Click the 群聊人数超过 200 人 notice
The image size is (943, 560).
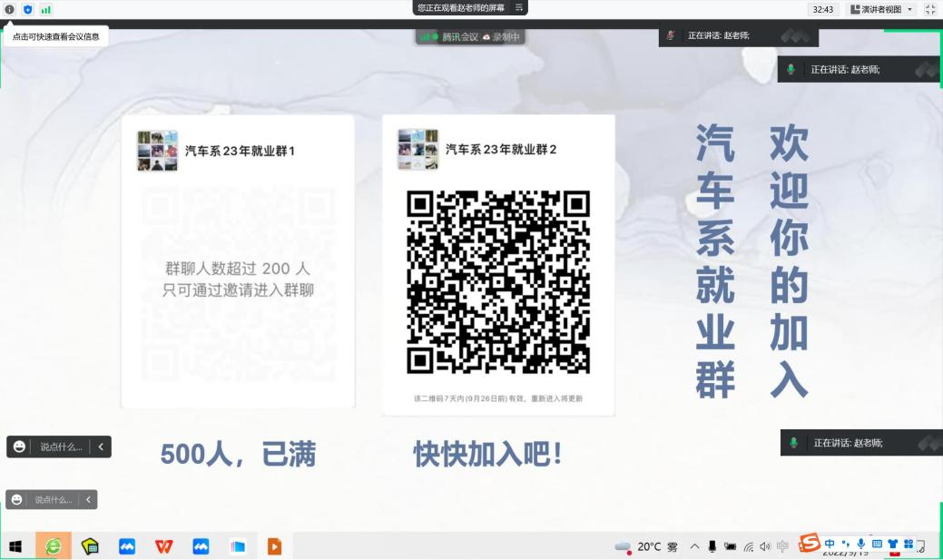coord(238,280)
